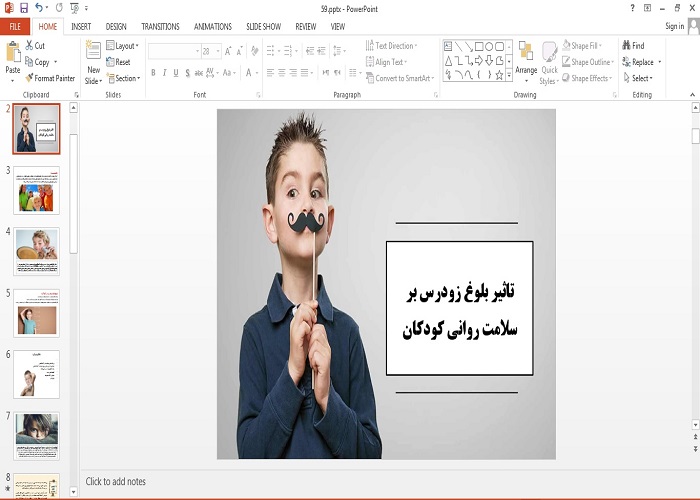
Task: Open PowerPoint Help question mark
Action: tap(632, 8)
